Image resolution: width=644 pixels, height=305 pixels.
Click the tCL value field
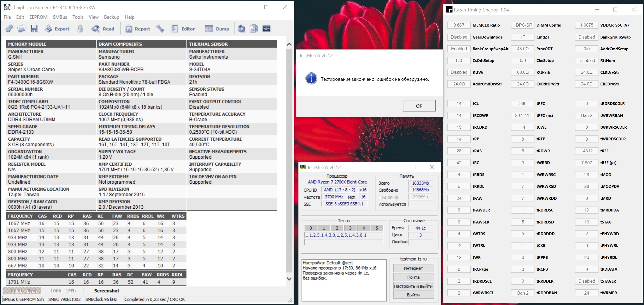459,103
